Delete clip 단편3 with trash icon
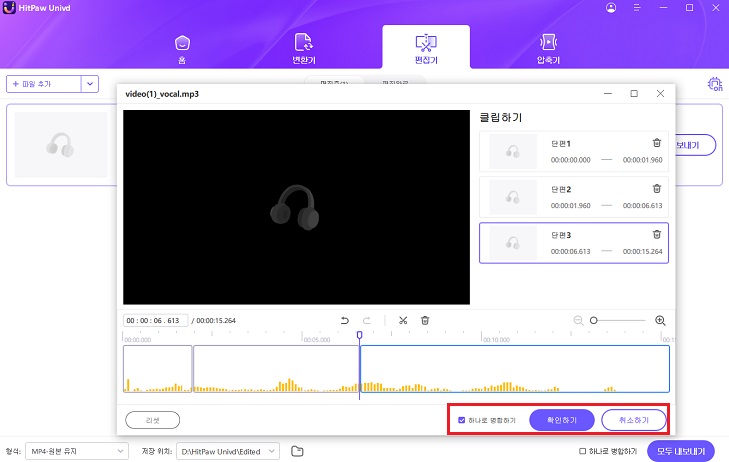 656,234
